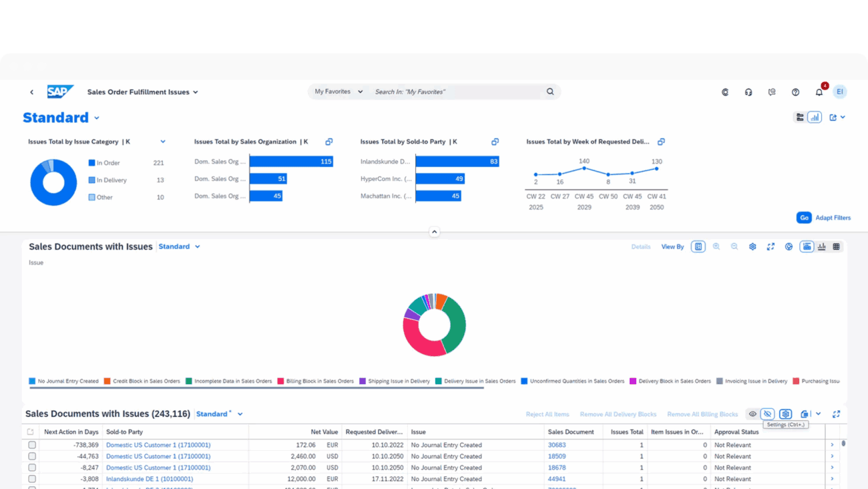Click the SAP logo
The height and width of the screenshot is (489, 868).
(x=60, y=92)
